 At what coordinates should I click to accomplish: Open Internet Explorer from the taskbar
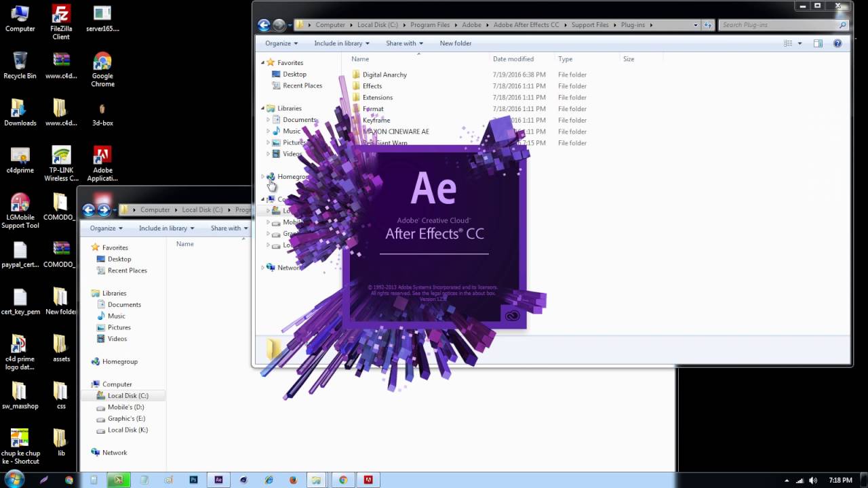269,480
